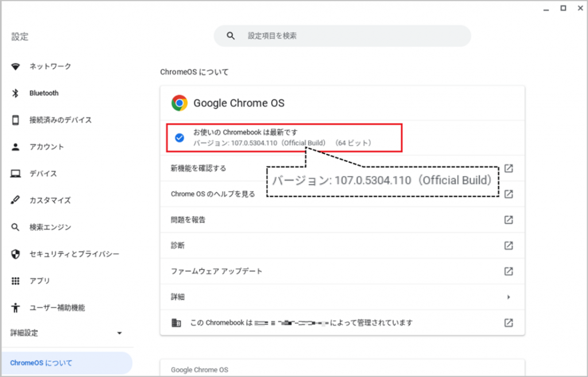Open 検索エンジン settings section
588x377 pixels.
pos(51,227)
